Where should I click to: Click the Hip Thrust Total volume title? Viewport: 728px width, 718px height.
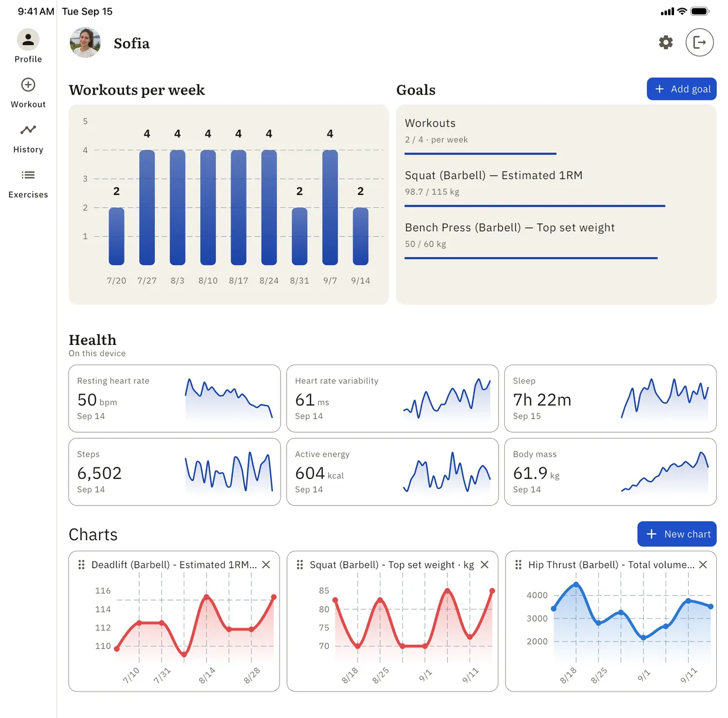click(x=611, y=565)
